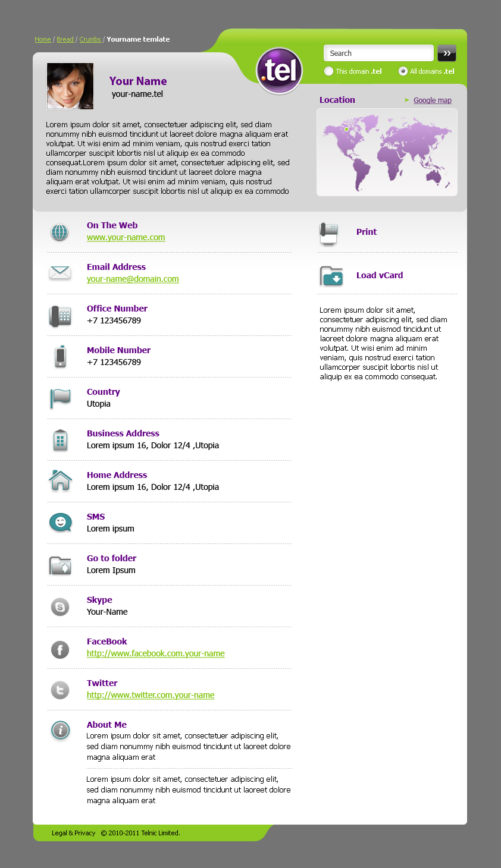The image size is (501, 868).
Task: Click the Twitter round icon
Action: point(60,690)
